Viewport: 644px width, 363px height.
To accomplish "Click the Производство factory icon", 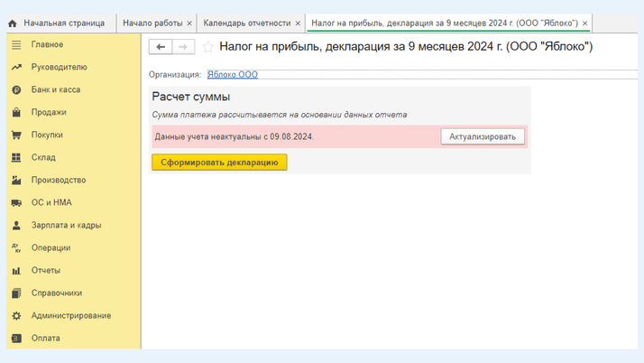I will [x=16, y=180].
